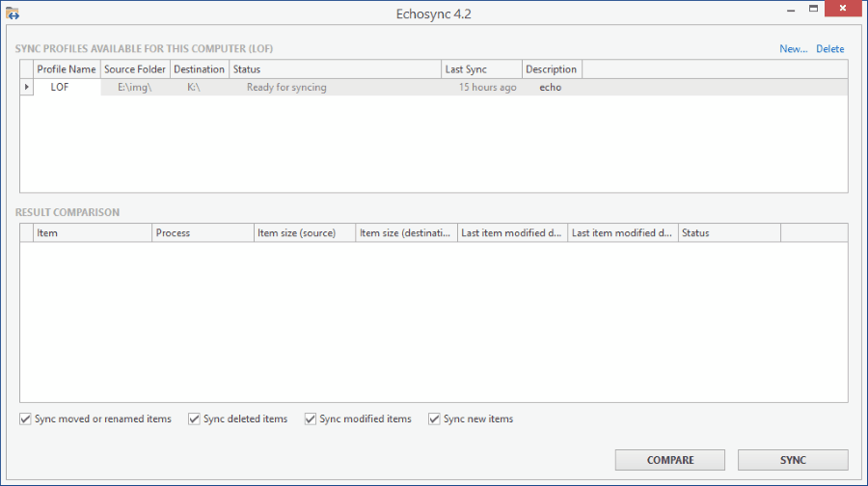The image size is (868, 486).
Task: Sort by Source Folder column header
Action: pyautogui.click(x=135, y=69)
